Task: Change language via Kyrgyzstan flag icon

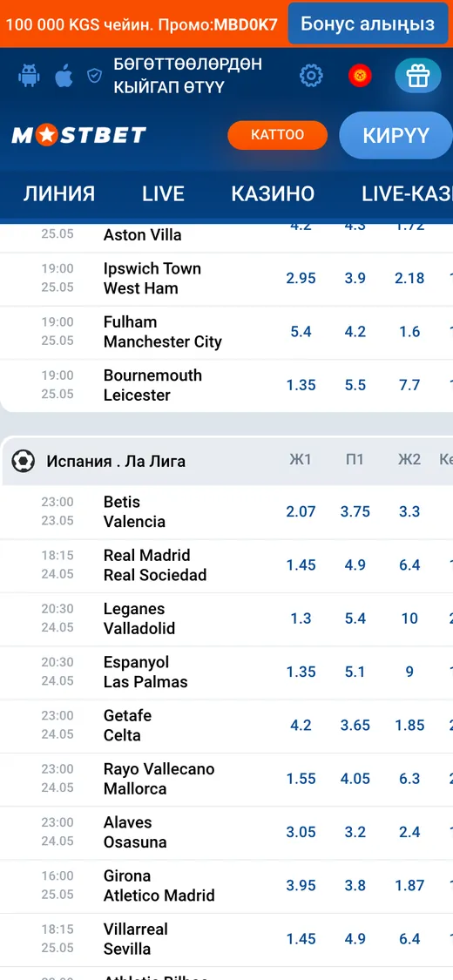Action: point(360,77)
